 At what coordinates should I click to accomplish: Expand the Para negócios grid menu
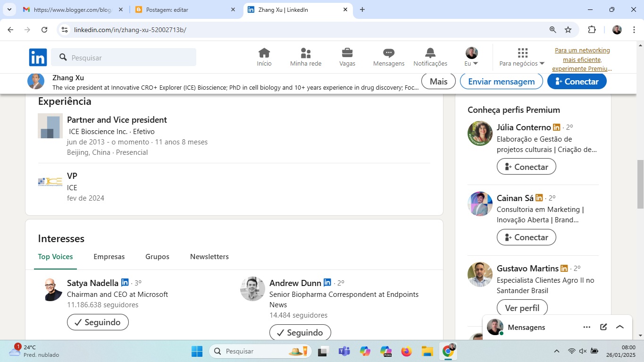[522, 57]
